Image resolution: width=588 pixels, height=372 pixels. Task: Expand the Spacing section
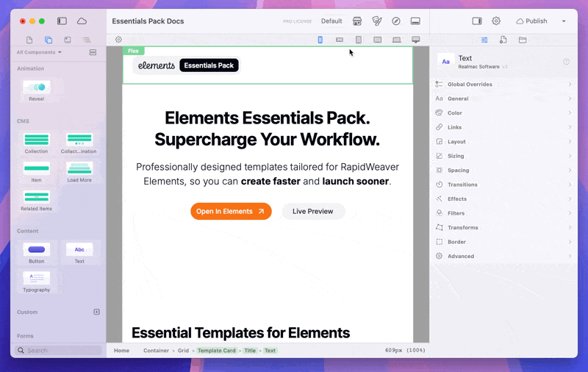(503, 170)
